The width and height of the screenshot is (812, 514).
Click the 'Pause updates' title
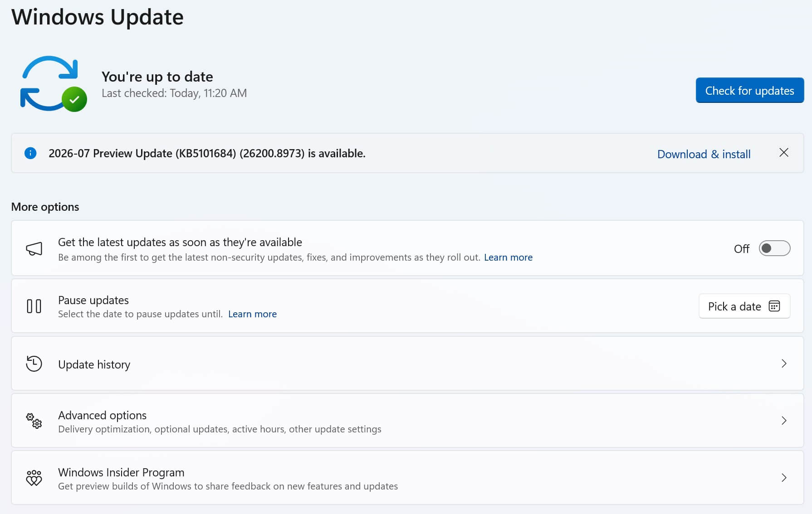(93, 300)
